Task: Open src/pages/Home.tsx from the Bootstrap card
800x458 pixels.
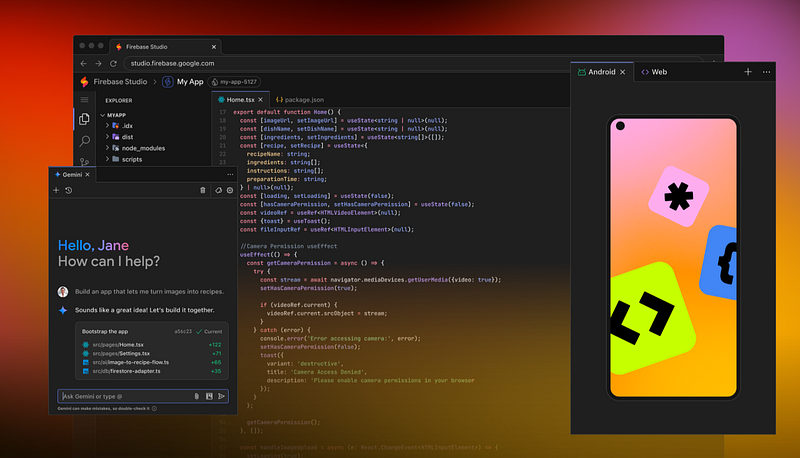Action: tap(118, 345)
